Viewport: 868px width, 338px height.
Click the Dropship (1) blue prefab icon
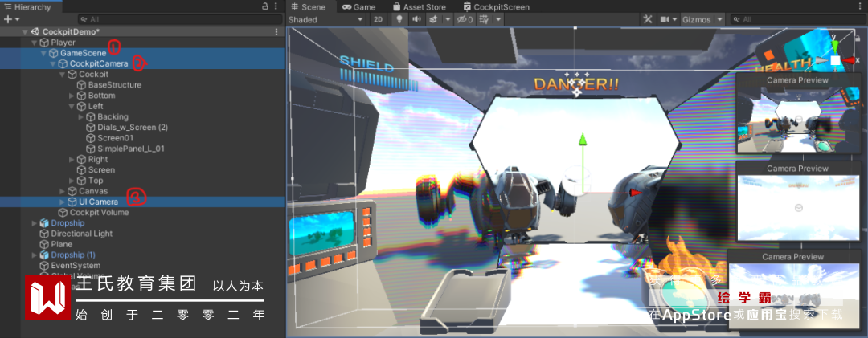44,255
